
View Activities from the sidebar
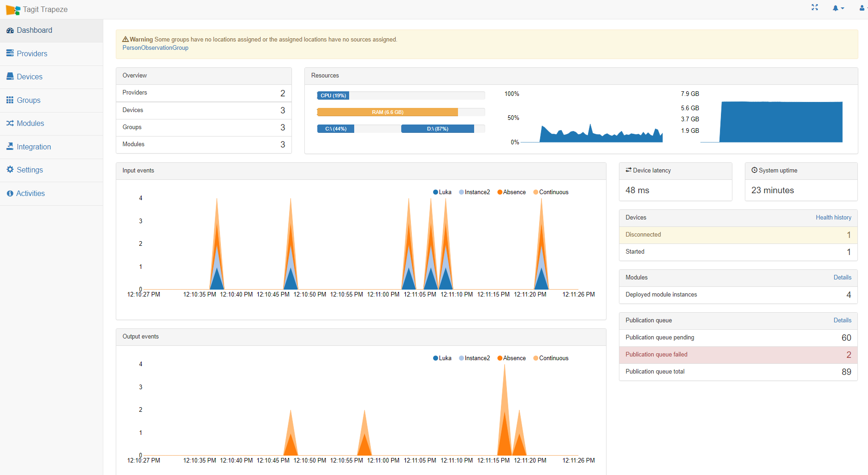coord(52,194)
